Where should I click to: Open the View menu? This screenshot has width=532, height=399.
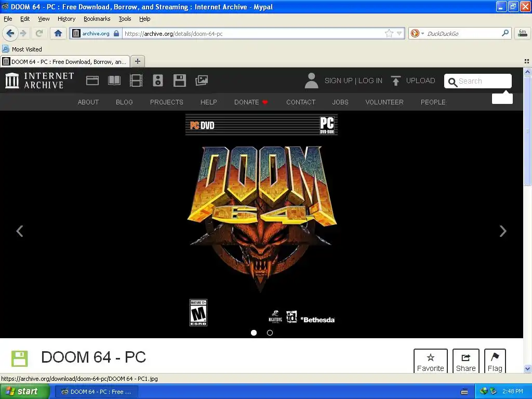[x=44, y=19]
